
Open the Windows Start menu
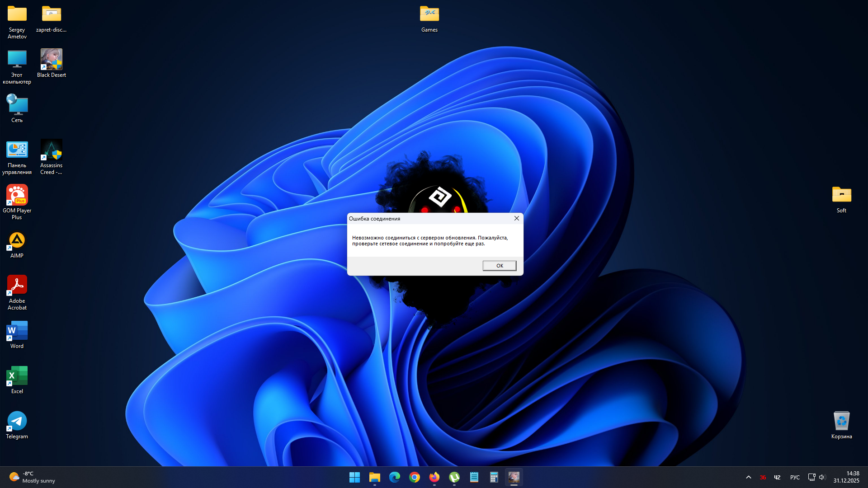coord(354,477)
